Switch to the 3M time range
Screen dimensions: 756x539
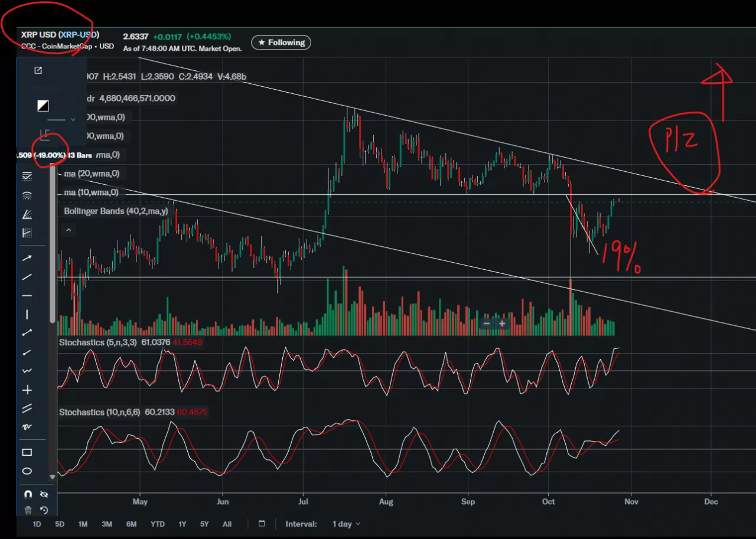coord(107,524)
